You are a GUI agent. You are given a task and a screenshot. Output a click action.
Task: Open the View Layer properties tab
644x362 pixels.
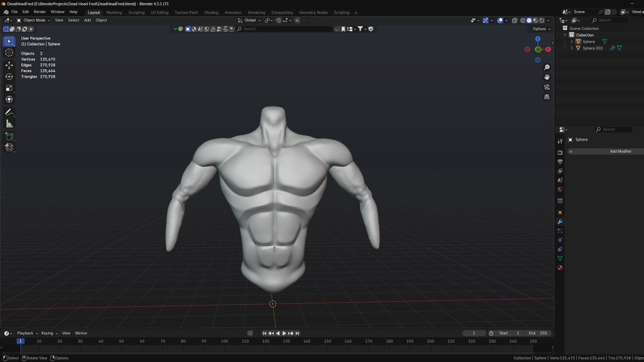click(x=560, y=171)
